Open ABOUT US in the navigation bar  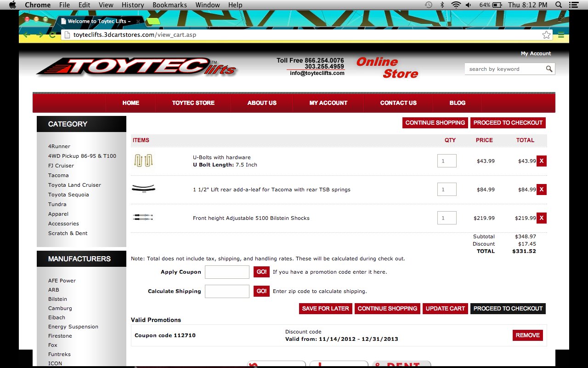[262, 103]
